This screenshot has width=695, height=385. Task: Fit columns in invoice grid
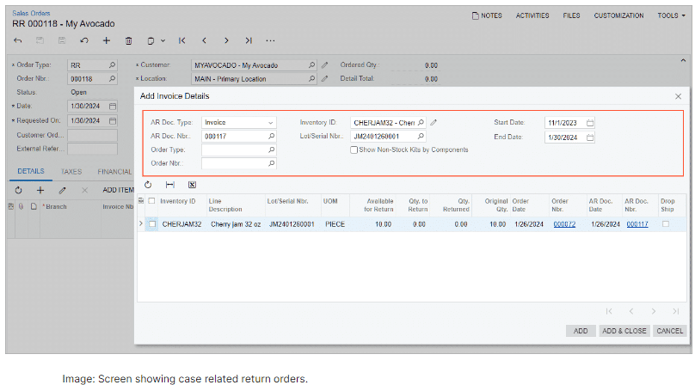tap(170, 185)
